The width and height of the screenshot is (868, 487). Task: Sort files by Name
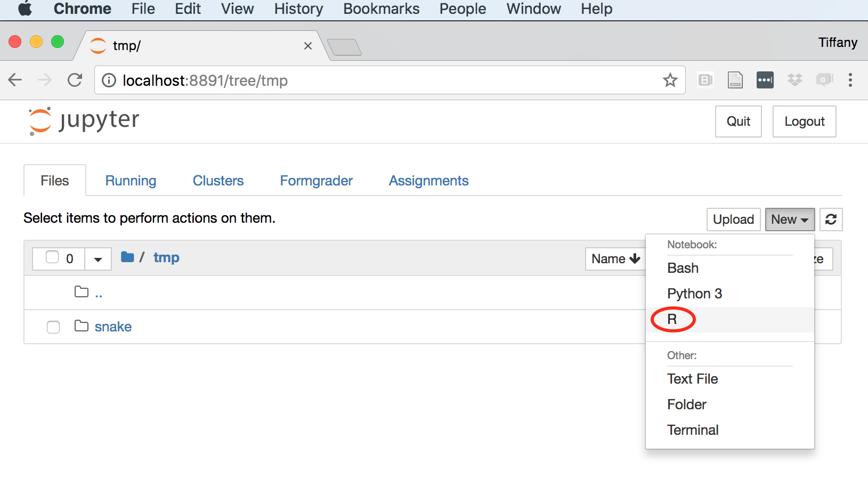(615, 259)
